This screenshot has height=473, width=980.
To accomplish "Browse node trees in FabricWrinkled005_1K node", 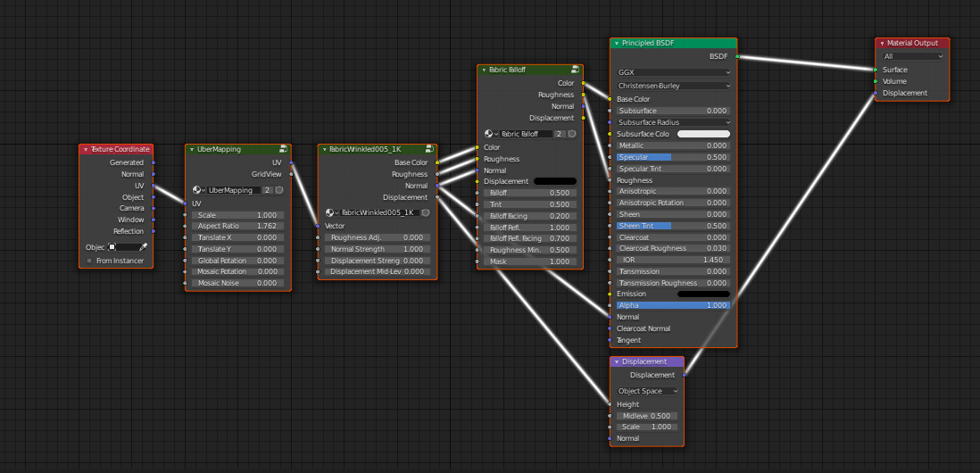I will 333,212.
